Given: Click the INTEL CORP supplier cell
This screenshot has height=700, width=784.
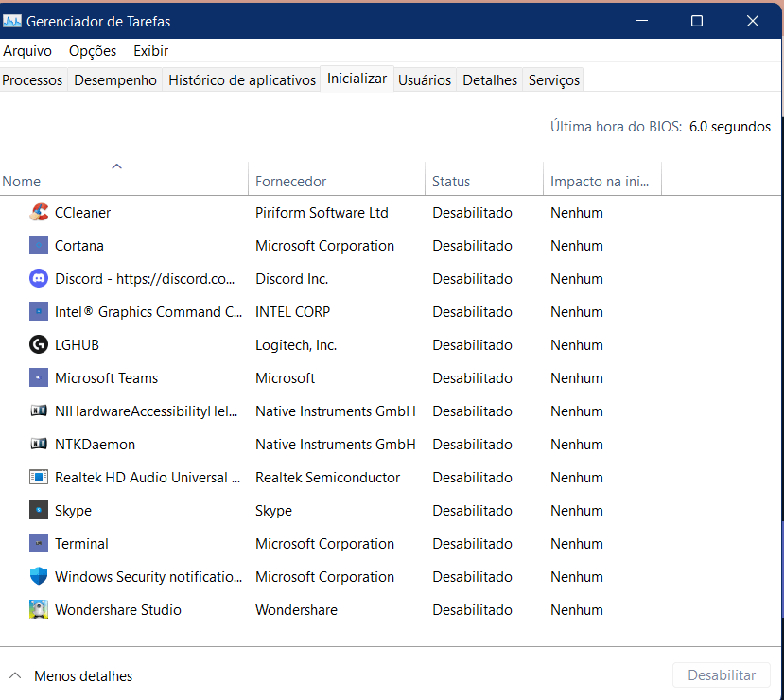Looking at the screenshot, I should pyautogui.click(x=292, y=311).
